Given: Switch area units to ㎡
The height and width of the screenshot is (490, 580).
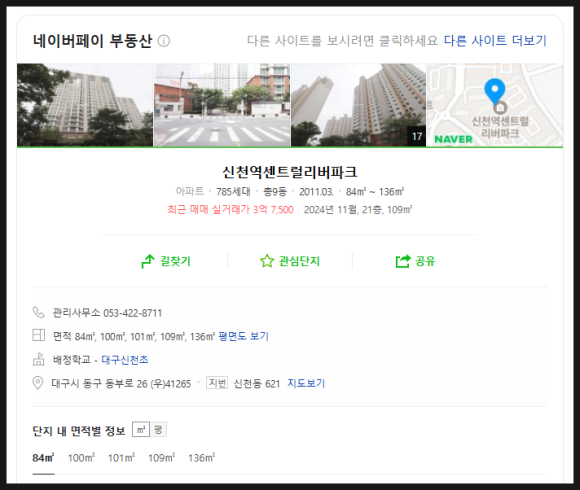Looking at the screenshot, I should click(141, 429).
